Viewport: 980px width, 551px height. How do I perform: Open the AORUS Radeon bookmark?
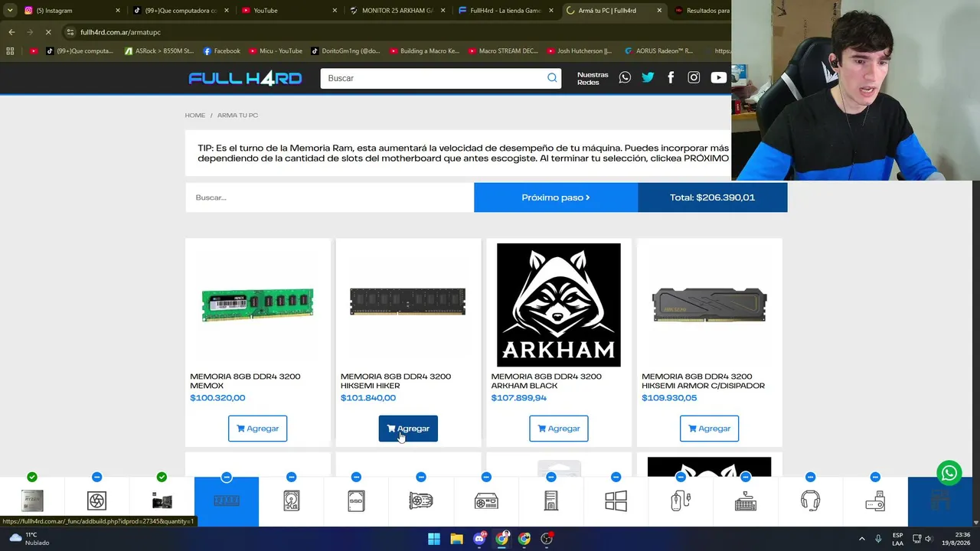[x=658, y=51]
